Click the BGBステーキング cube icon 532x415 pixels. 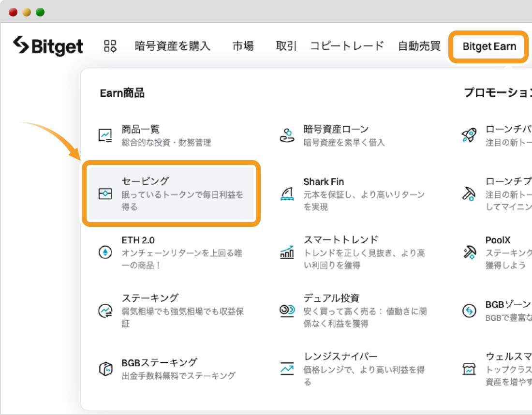(x=105, y=369)
